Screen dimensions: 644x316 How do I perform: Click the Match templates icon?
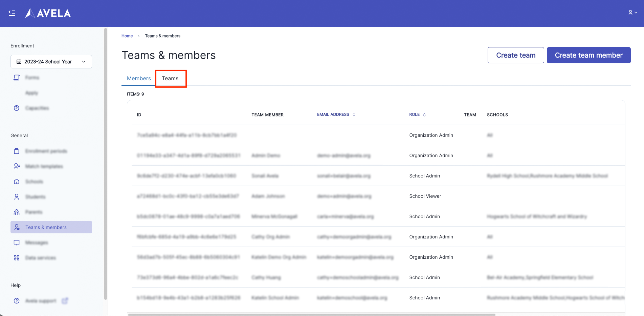[16, 166]
